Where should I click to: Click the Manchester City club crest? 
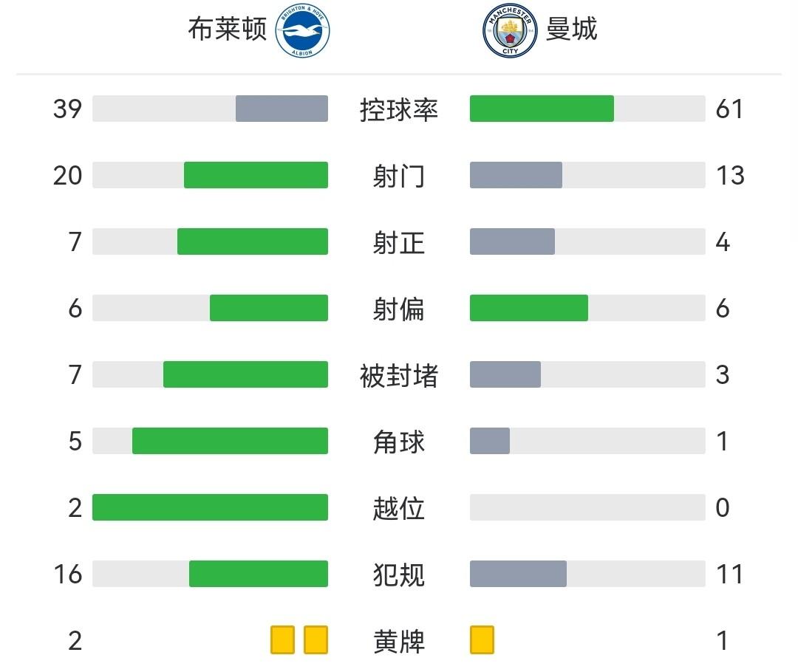[511, 32]
